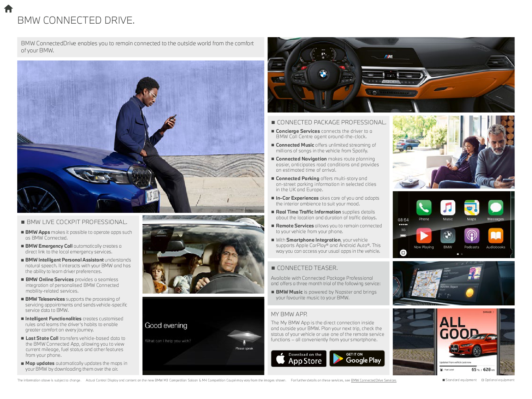The height and width of the screenshot is (399, 532).
Task: Click the 'CONNECTED TEASER.' heading
Action: (x=307, y=268)
